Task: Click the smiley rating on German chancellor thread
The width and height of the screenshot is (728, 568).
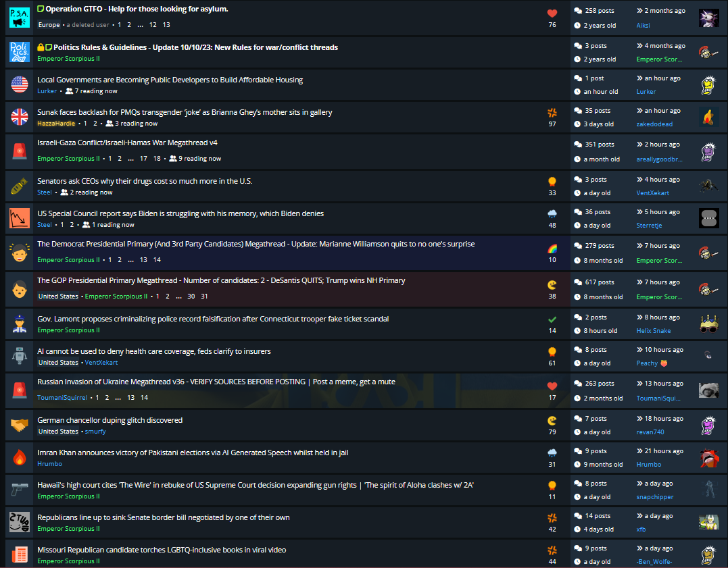Action: [x=552, y=421]
